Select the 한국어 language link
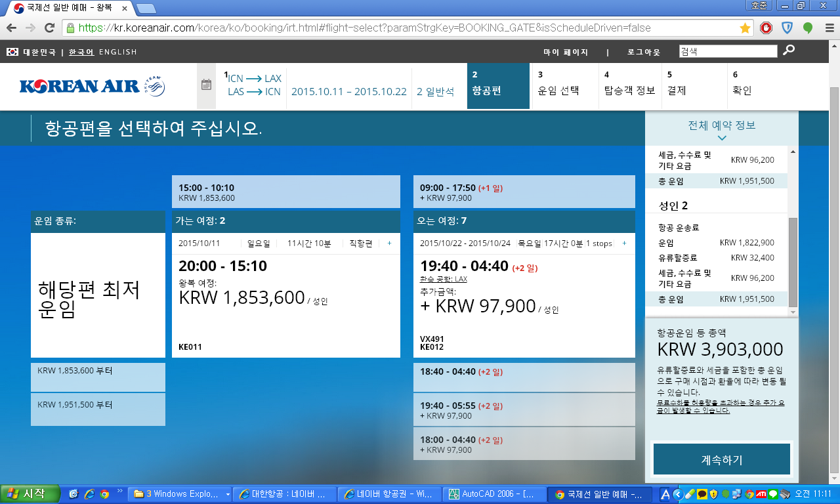This screenshot has height=504, width=840. click(x=81, y=52)
